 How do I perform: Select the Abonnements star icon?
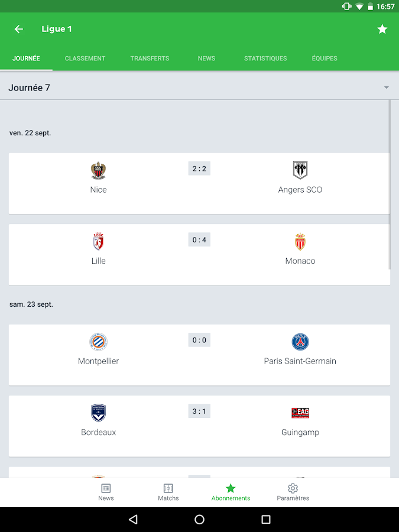pyautogui.click(x=231, y=489)
